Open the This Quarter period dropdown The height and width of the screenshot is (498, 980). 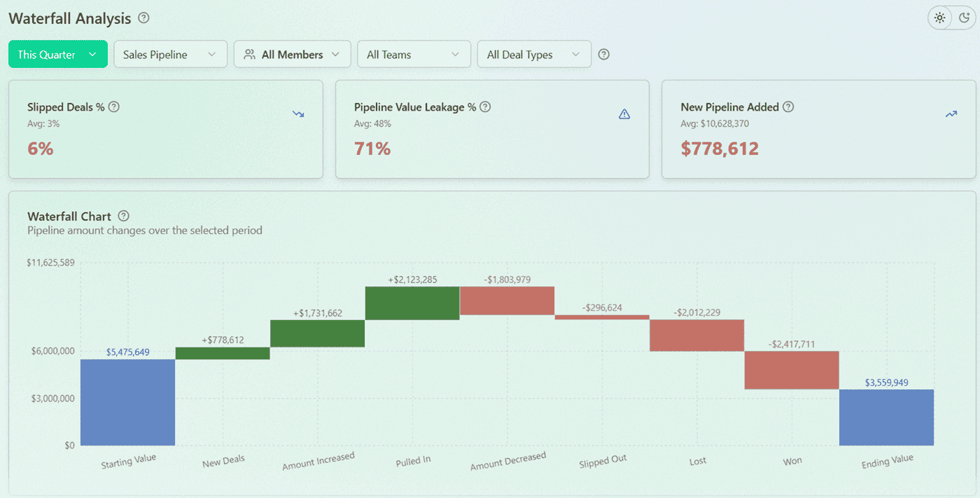(x=57, y=54)
